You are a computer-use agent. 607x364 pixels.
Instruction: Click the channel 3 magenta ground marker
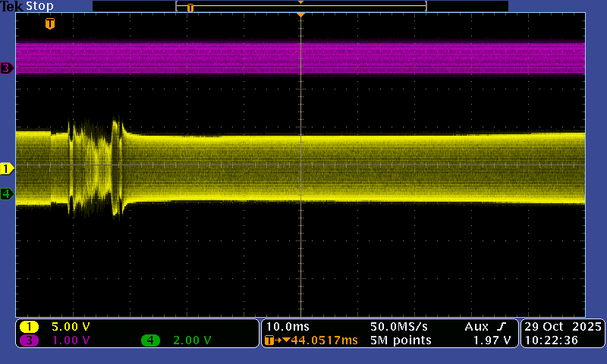click(7, 68)
